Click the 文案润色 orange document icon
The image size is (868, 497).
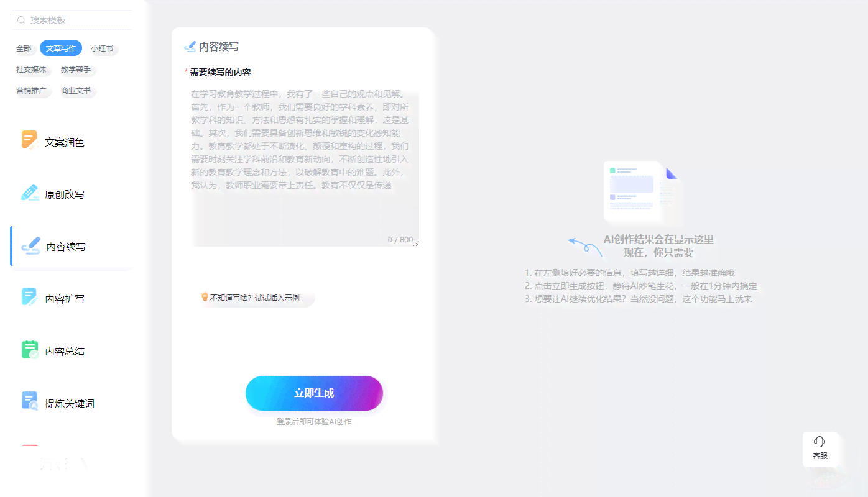tap(29, 140)
